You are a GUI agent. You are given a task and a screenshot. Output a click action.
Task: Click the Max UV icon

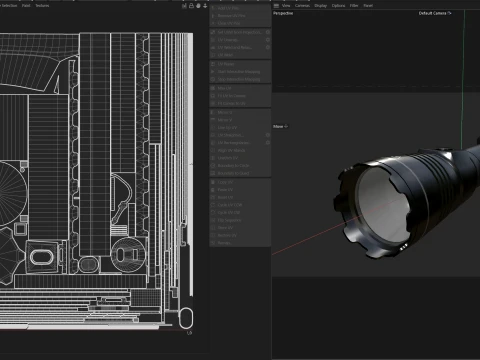point(213,88)
